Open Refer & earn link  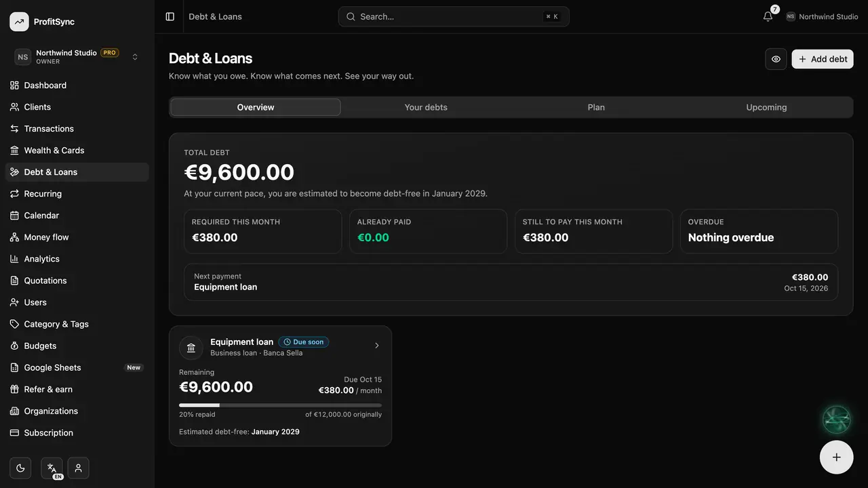coord(77,389)
